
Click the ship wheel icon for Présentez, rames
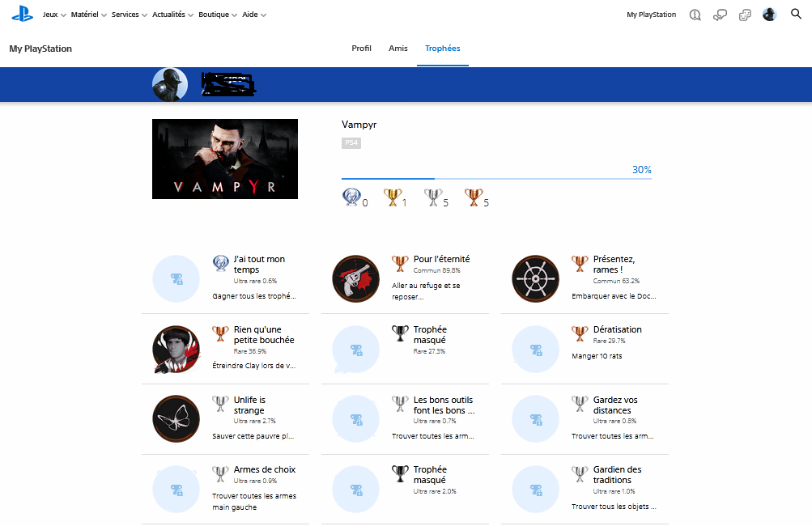[x=535, y=278]
